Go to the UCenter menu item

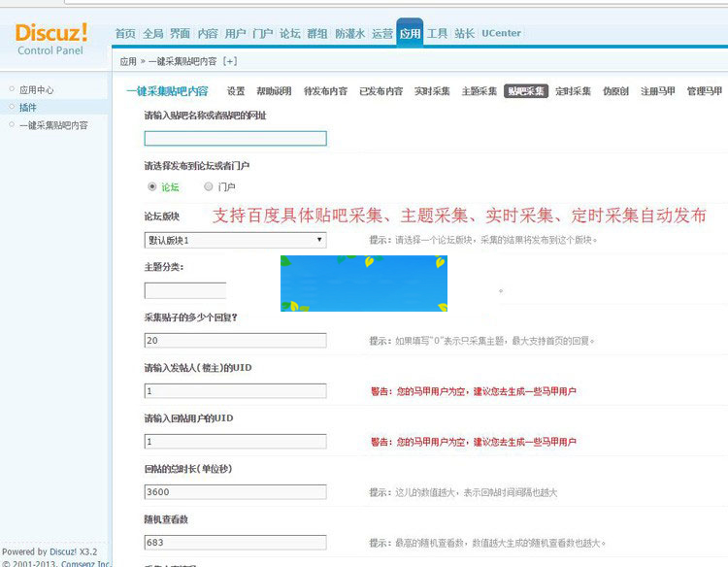501,33
